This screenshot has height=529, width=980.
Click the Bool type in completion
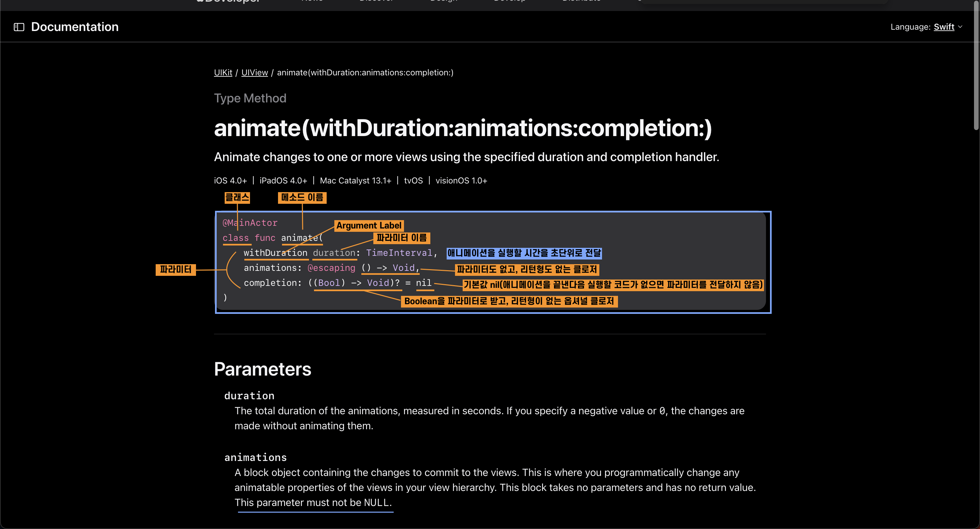329,283
